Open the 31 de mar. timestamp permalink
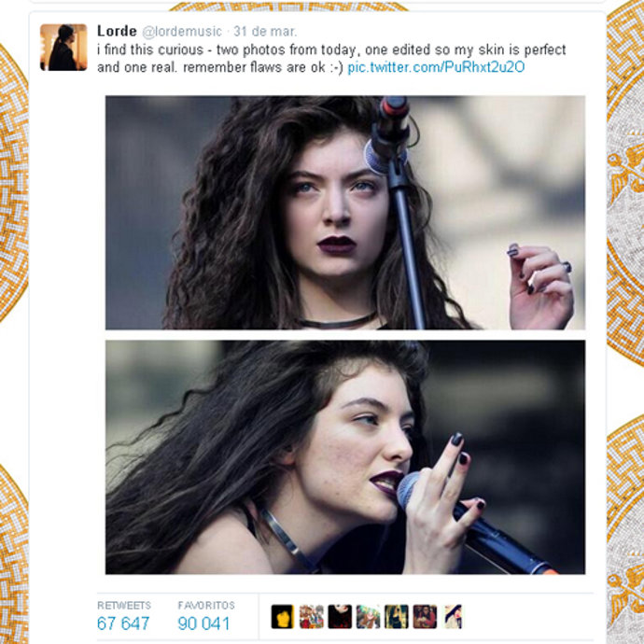 (265, 32)
